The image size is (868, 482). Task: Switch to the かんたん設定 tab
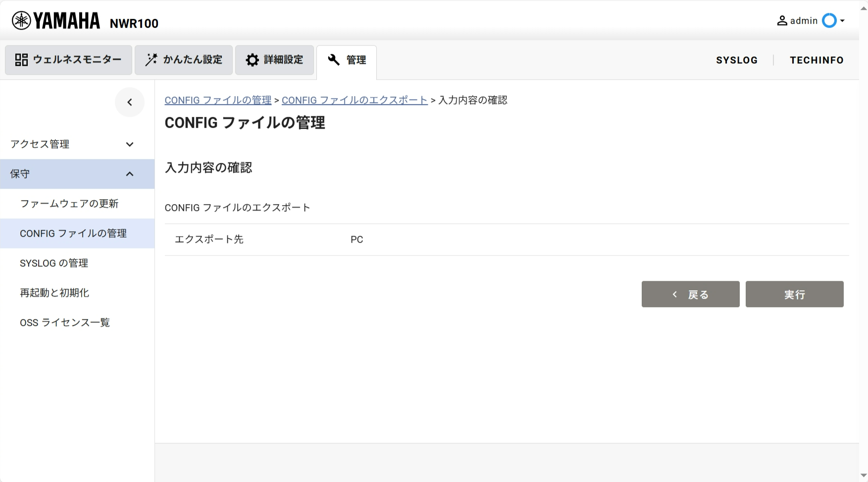coord(183,60)
